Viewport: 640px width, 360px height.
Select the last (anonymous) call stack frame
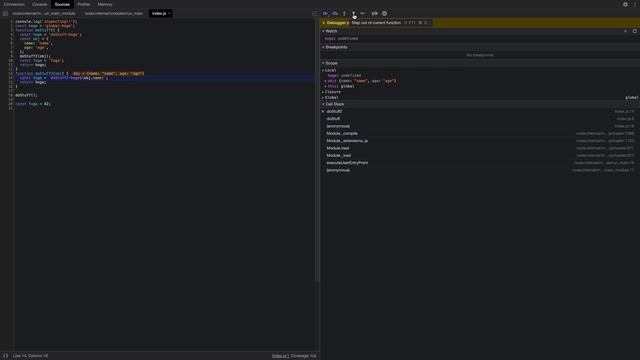coord(480,170)
